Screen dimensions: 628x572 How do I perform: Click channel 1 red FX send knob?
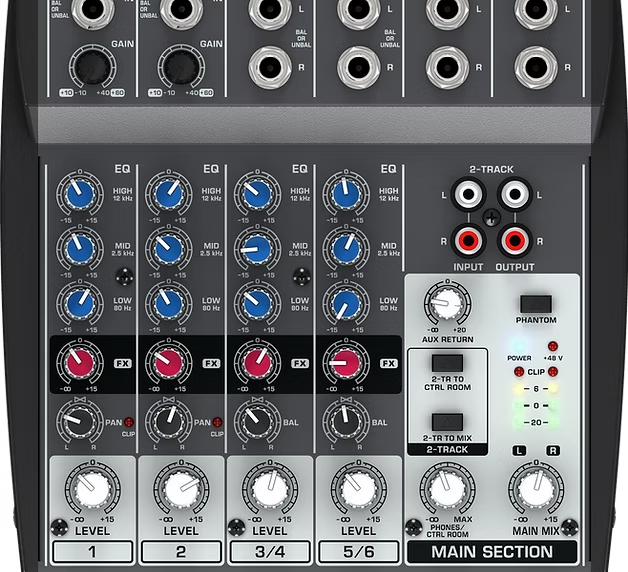[80, 362]
